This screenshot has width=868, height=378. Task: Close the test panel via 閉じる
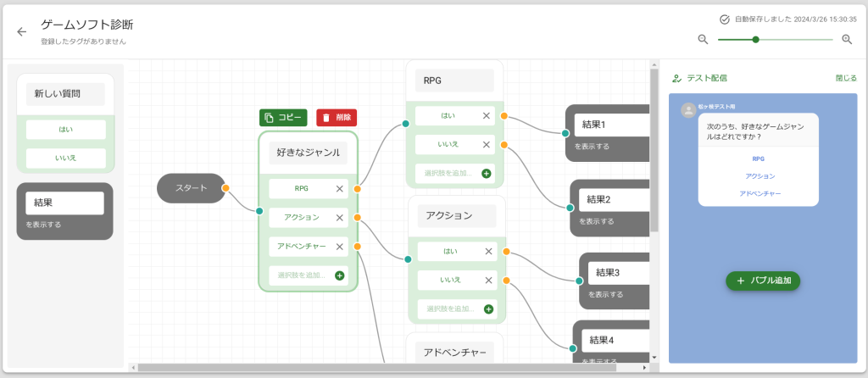click(x=845, y=78)
